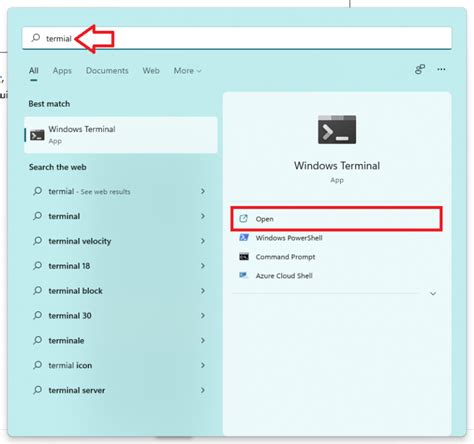This screenshot has height=444, width=474.
Task: Click search icon beside 'terminal server'
Action: [37, 390]
